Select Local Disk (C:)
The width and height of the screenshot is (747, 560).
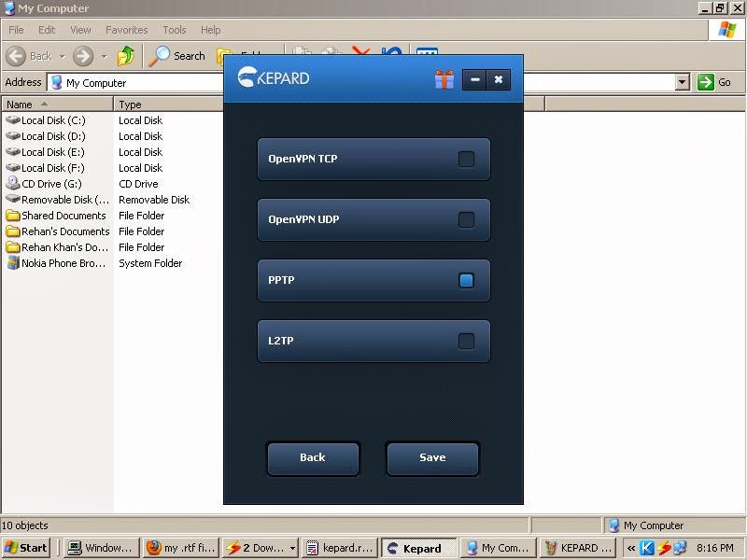click(x=46, y=120)
